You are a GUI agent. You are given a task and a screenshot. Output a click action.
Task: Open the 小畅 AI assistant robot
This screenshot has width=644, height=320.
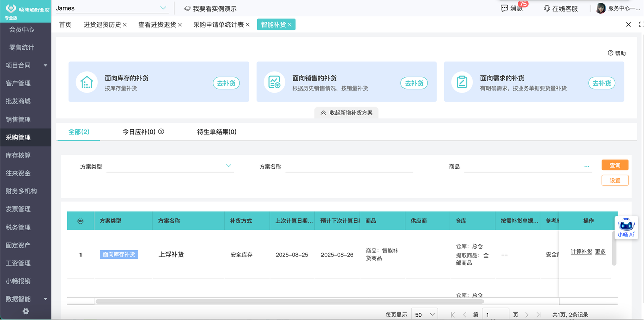(626, 227)
